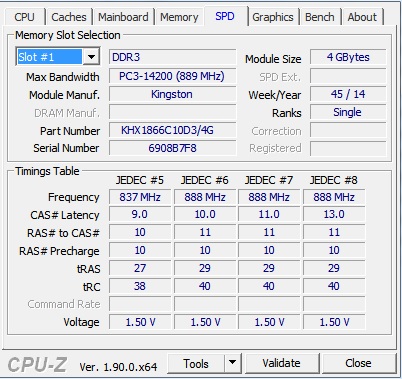Click the SPD tab
The image size is (402, 379).
point(225,16)
